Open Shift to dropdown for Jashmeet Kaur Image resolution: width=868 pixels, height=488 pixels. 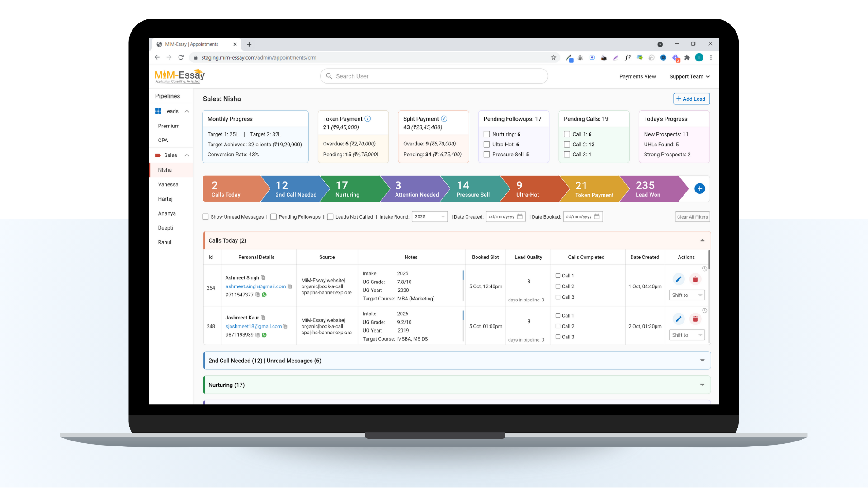[x=686, y=335]
